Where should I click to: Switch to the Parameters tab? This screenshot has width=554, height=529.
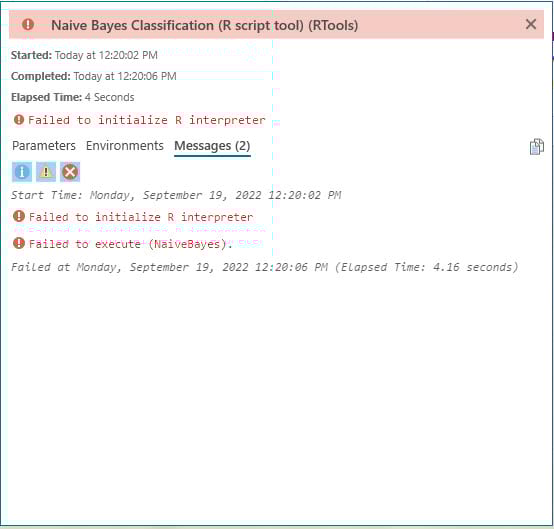(44, 146)
